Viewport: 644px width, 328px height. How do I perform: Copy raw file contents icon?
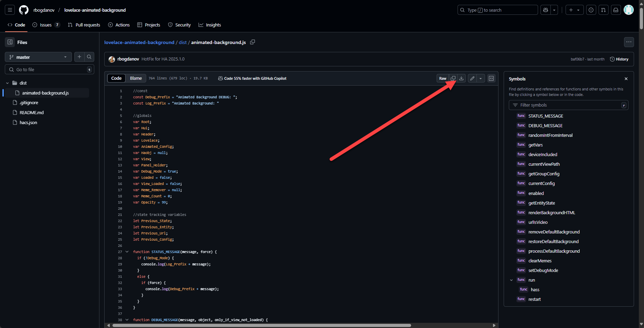pyautogui.click(x=453, y=78)
